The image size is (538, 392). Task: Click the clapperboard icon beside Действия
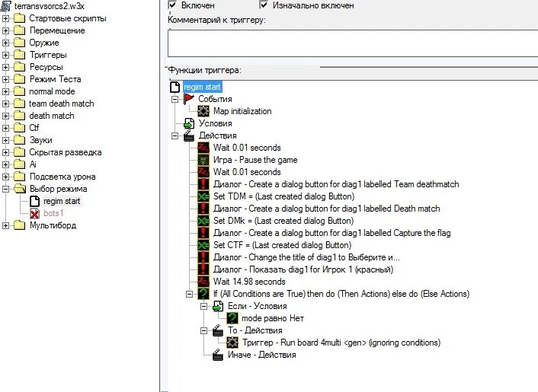coord(189,135)
